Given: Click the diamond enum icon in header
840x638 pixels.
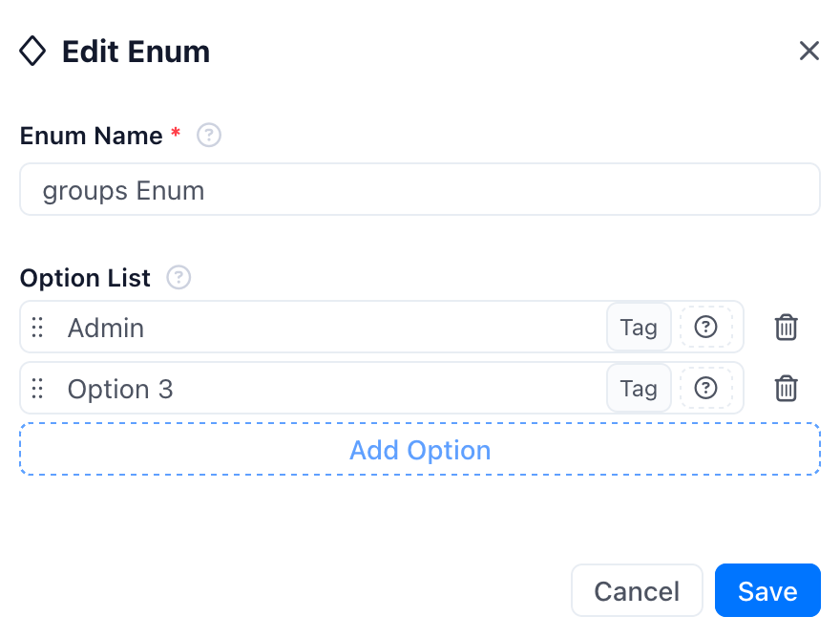Looking at the screenshot, I should coord(32,51).
